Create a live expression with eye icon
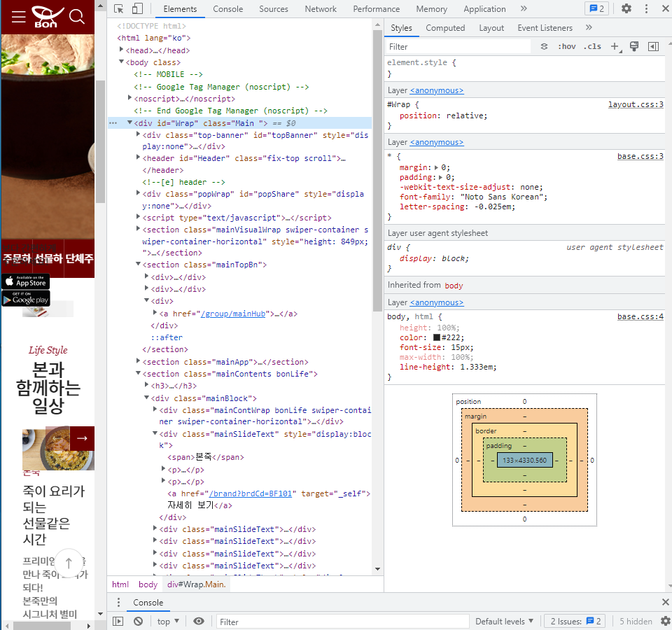672x630 pixels. pyautogui.click(x=198, y=621)
